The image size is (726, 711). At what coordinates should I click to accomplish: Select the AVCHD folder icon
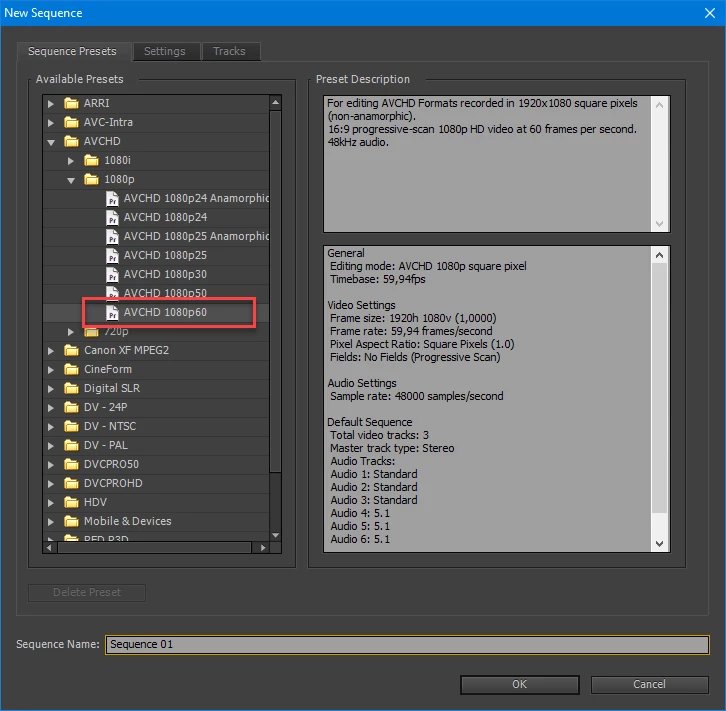(71, 141)
